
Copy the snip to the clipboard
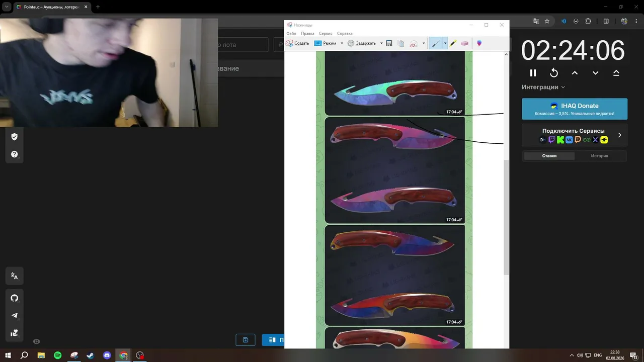click(x=401, y=43)
